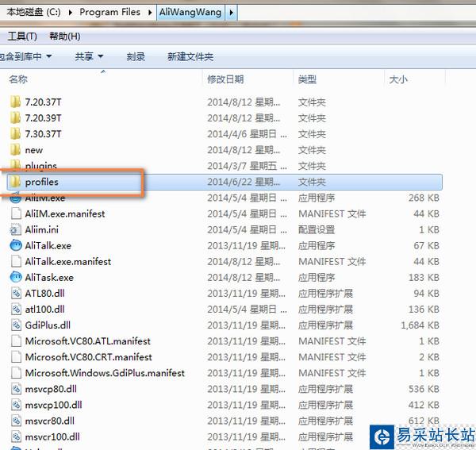Click the 配置设置 type cell
476x450 pixels.
(x=317, y=229)
